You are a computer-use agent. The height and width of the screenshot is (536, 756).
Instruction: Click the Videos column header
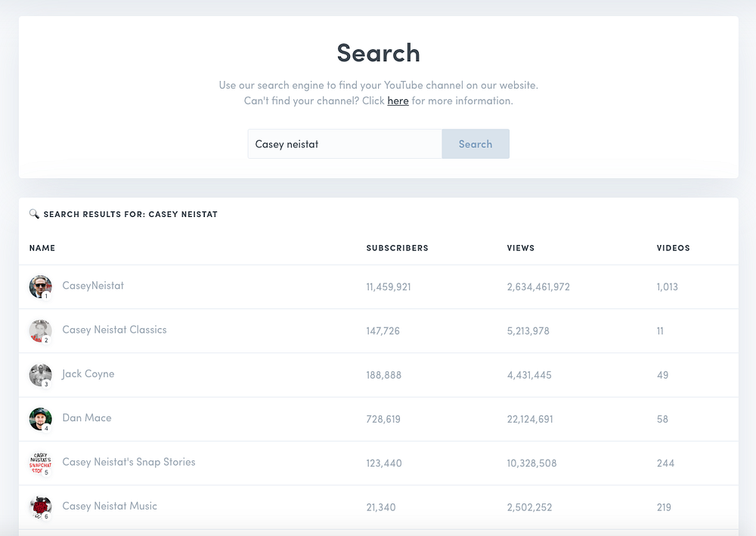coord(673,248)
